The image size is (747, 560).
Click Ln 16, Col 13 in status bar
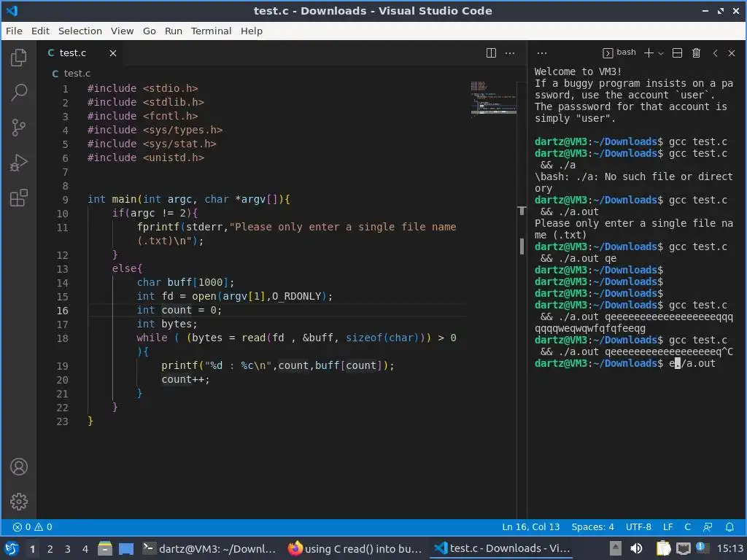531,526
